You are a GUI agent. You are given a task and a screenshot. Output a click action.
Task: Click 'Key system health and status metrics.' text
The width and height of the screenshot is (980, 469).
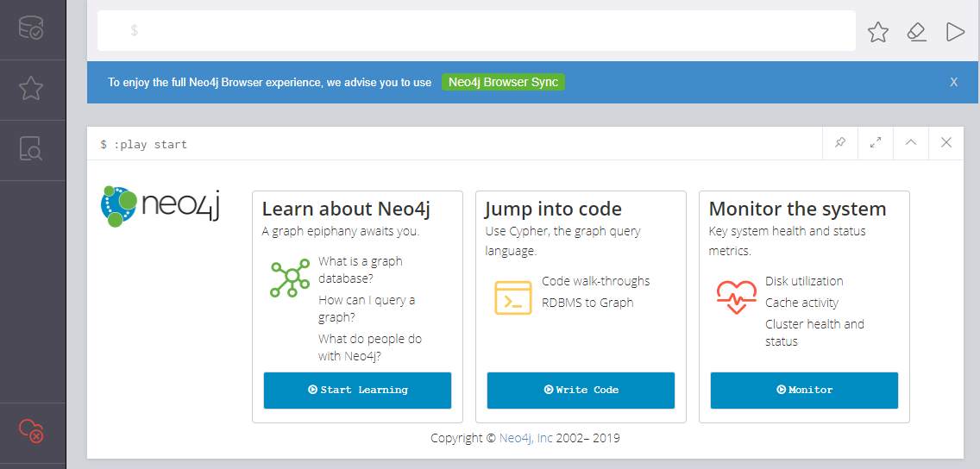tap(787, 241)
